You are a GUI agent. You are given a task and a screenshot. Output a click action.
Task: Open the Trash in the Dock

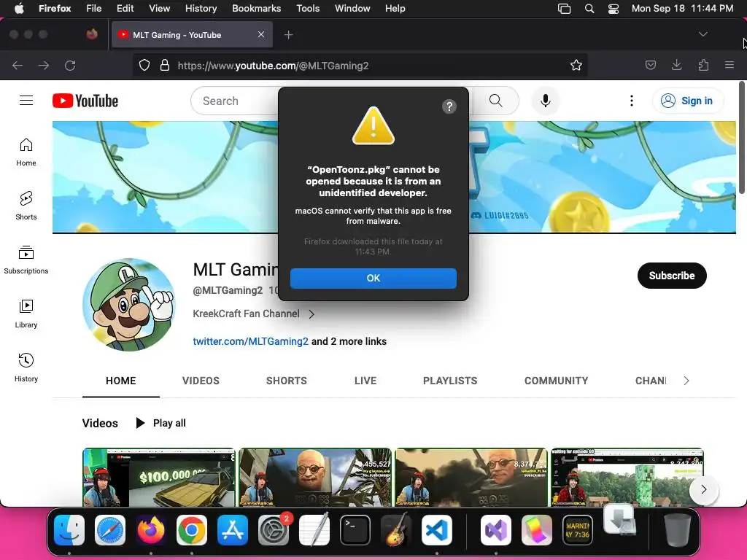[678, 530]
